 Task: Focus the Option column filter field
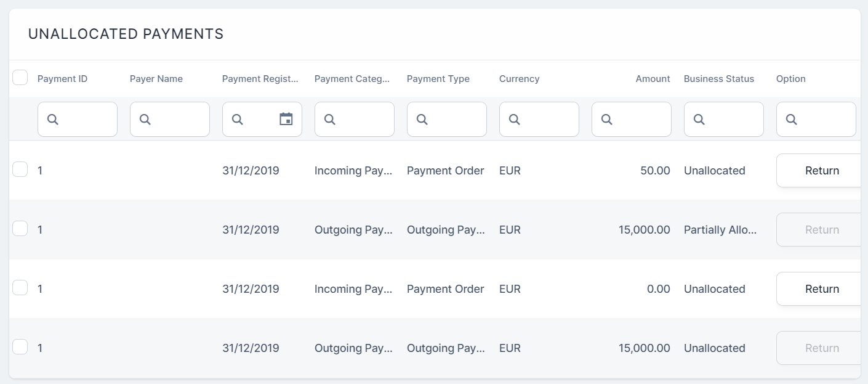click(824, 120)
